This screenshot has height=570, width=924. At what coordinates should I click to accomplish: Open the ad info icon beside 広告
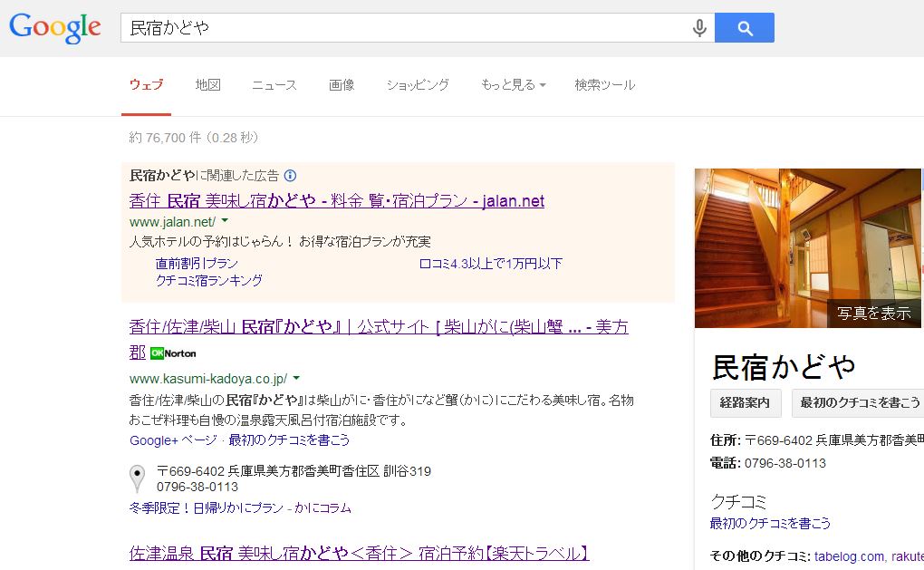pos(290,176)
